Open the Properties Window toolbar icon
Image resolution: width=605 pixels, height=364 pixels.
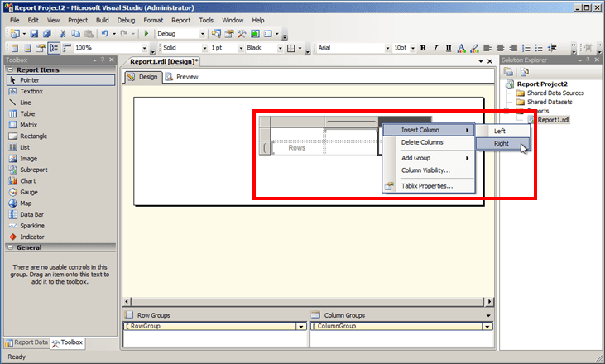click(229, 34)
